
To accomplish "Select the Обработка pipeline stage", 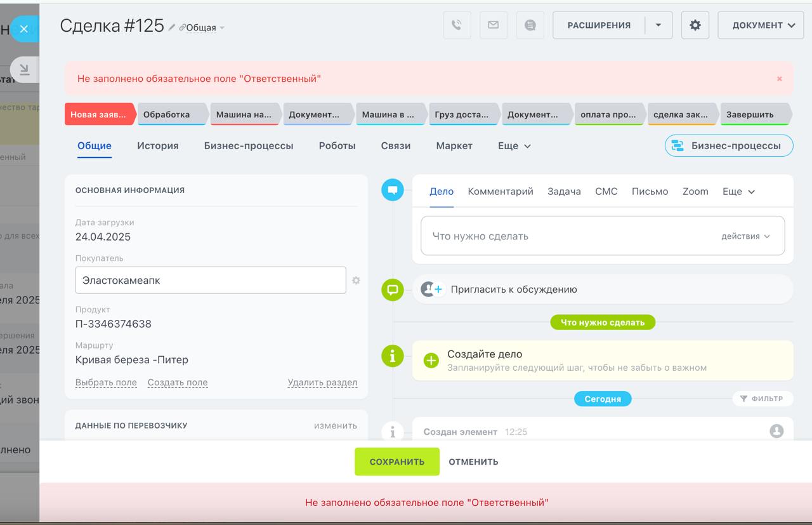I will pos(171,114).
